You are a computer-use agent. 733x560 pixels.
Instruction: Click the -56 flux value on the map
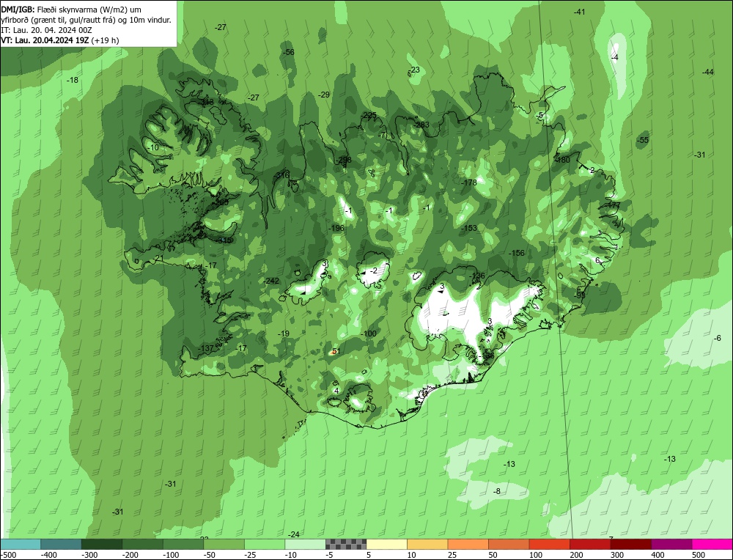coord(289,52)
